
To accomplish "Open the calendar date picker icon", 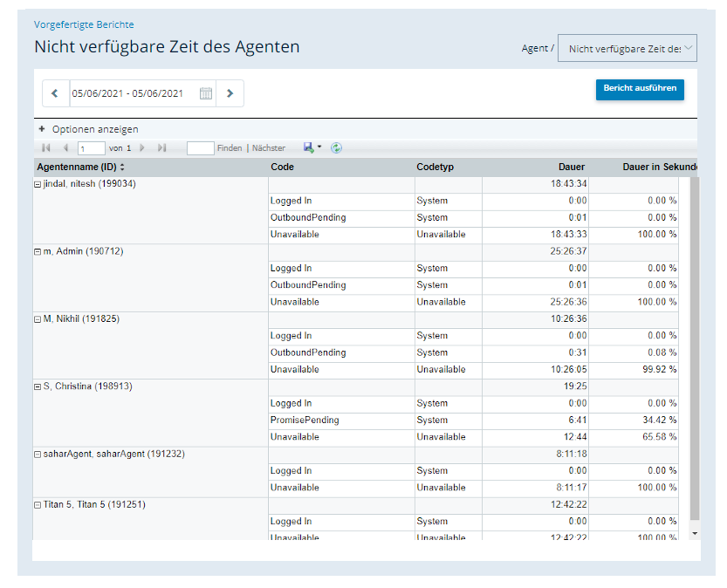I will [x=206, y=93].
